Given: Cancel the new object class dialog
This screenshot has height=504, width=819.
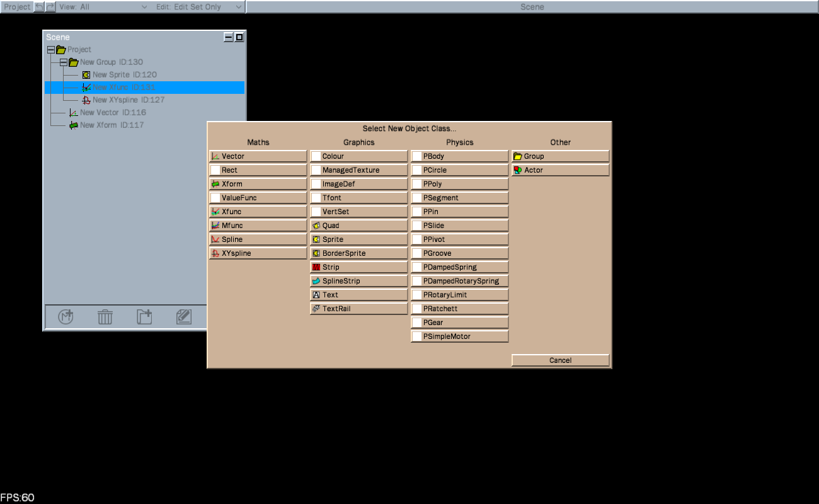Looking at the screenshot, I should click(x=560, y=360).
